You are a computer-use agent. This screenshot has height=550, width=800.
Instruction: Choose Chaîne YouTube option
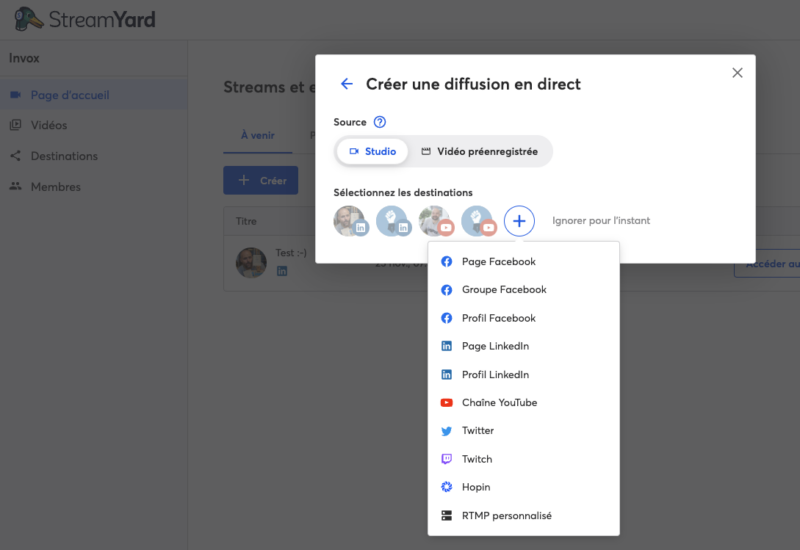523,403
